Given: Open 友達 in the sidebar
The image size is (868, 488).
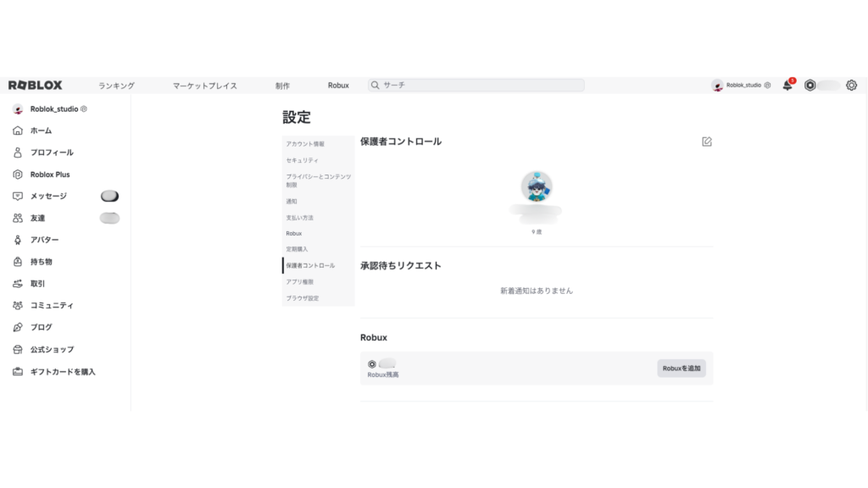Looking at the screenshot, I should click(x=29, y=218).
